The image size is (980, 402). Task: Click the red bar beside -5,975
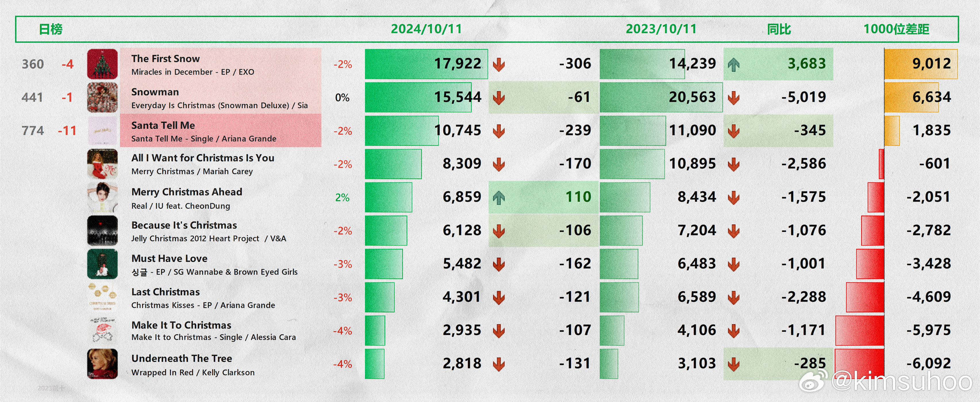pyautogui.click(x=859, y=331)
